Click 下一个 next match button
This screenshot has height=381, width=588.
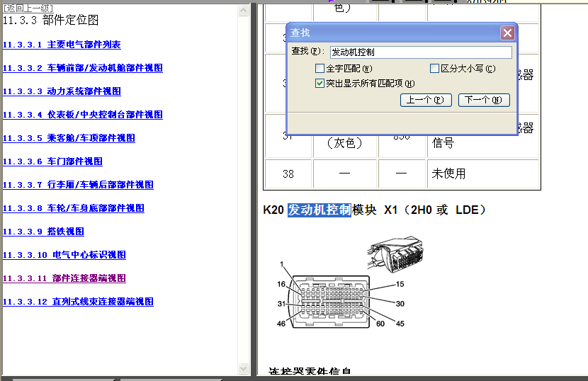484,100
